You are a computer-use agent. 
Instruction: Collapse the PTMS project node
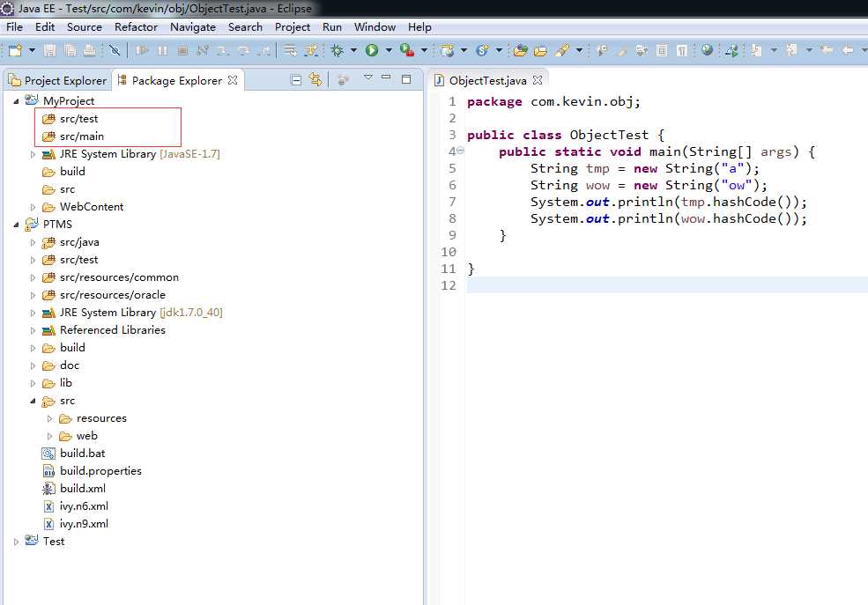pyautogui.click(x=16, y=225)
